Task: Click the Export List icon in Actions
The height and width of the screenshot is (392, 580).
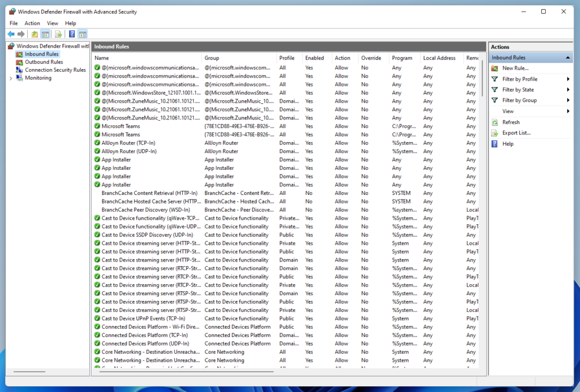Action: 495,133
